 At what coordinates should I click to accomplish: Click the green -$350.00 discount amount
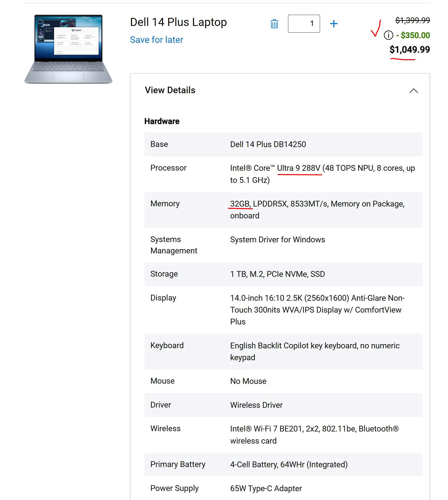tap(415, 35)
